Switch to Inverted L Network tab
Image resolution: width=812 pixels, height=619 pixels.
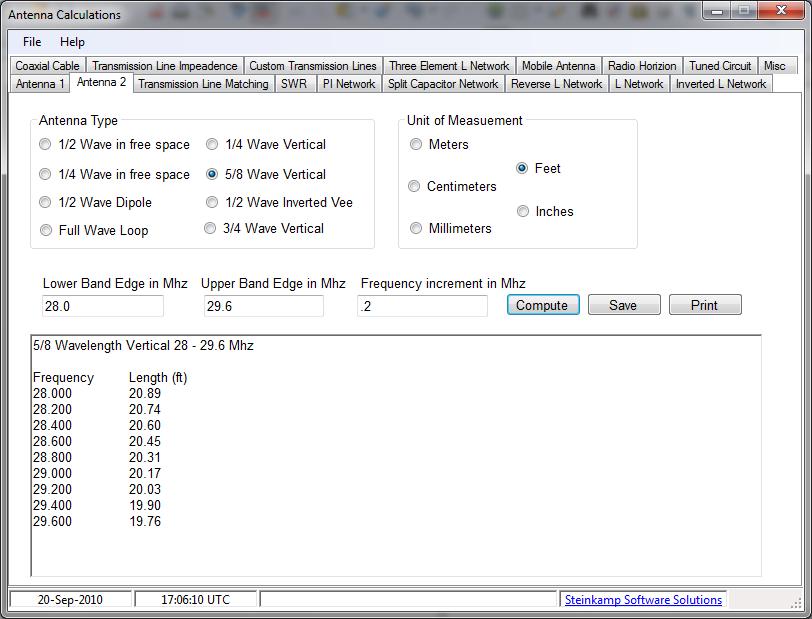coord(721,84)
